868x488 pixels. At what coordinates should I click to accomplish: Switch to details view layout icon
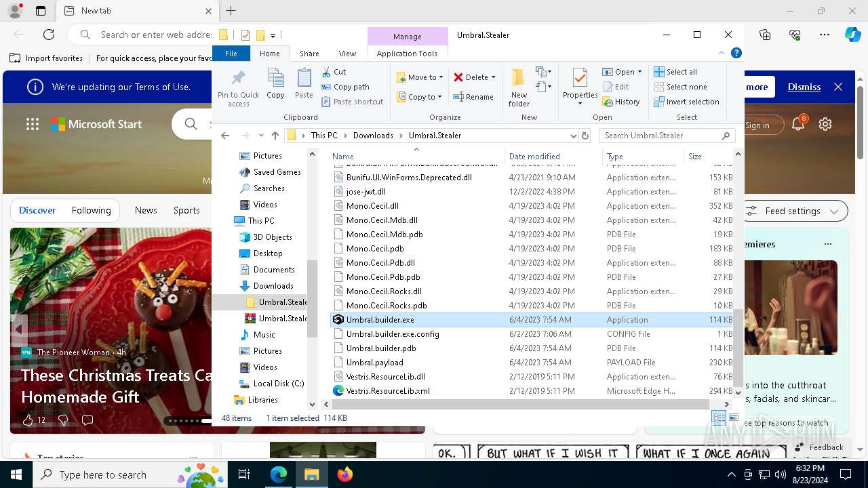click(719, 418)
